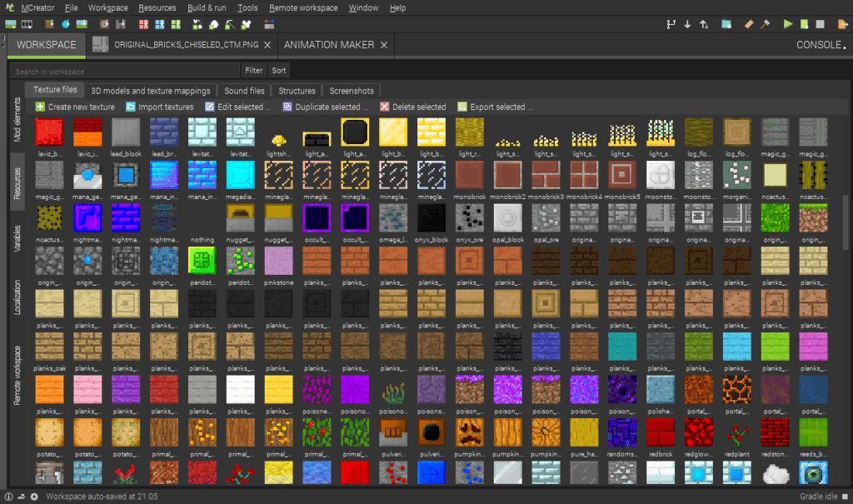This screenshot has width=853, height=504.
Task: Switch to the Structures tab
Action: [x=297, y=91]
